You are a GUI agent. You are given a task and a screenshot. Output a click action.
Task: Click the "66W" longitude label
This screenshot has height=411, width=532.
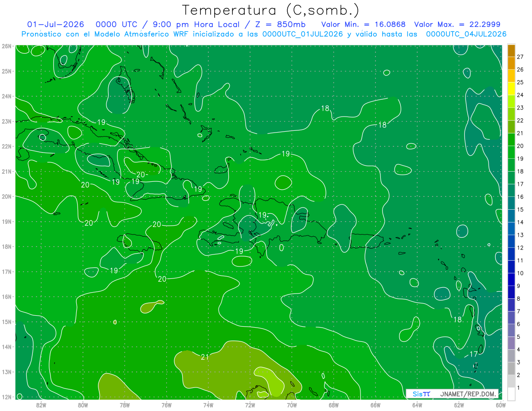point(376,404)
